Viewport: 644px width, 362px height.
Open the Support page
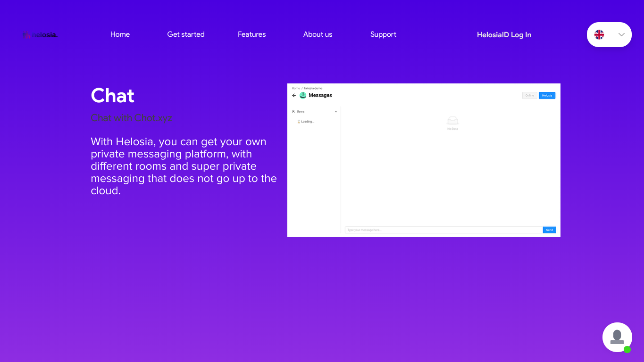coord(383,34)
